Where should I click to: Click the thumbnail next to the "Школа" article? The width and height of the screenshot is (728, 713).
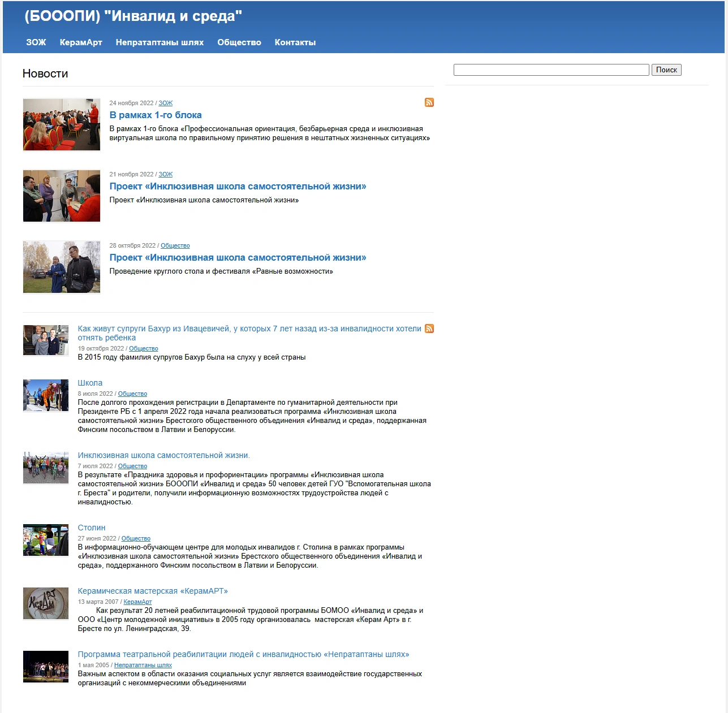46,395
